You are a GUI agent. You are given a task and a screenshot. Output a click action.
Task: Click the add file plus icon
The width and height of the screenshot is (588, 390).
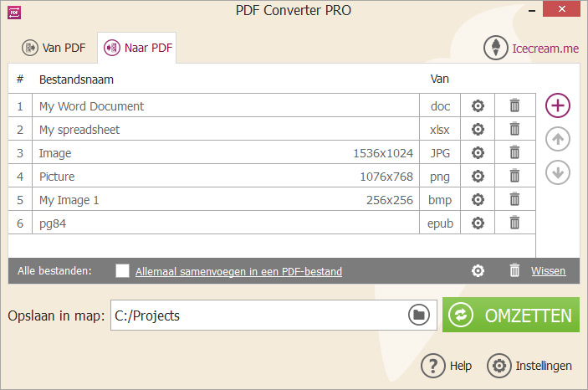[558, 105]
